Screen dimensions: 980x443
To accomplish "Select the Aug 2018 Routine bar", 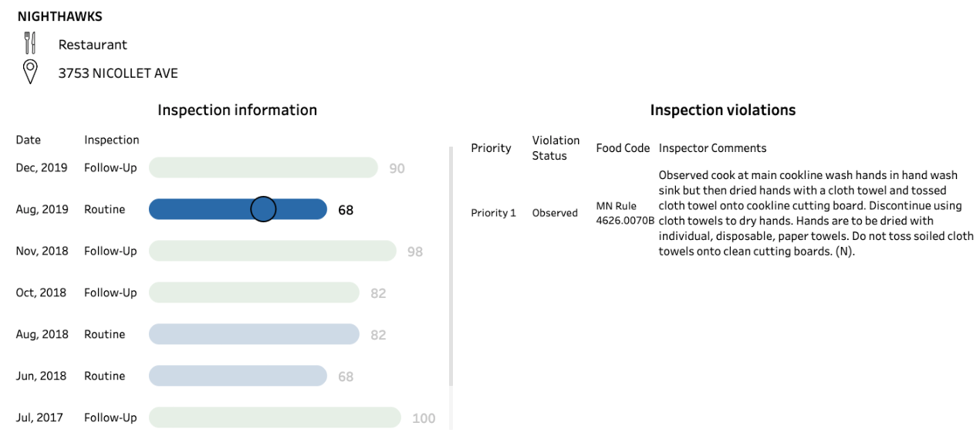I will (254, 334).
